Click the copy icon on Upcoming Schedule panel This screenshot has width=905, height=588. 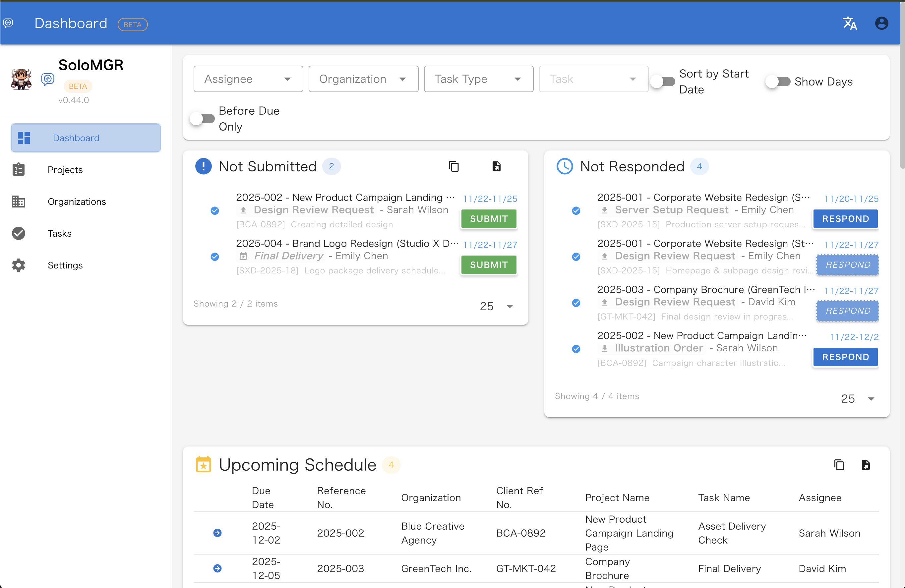(839, 464)
